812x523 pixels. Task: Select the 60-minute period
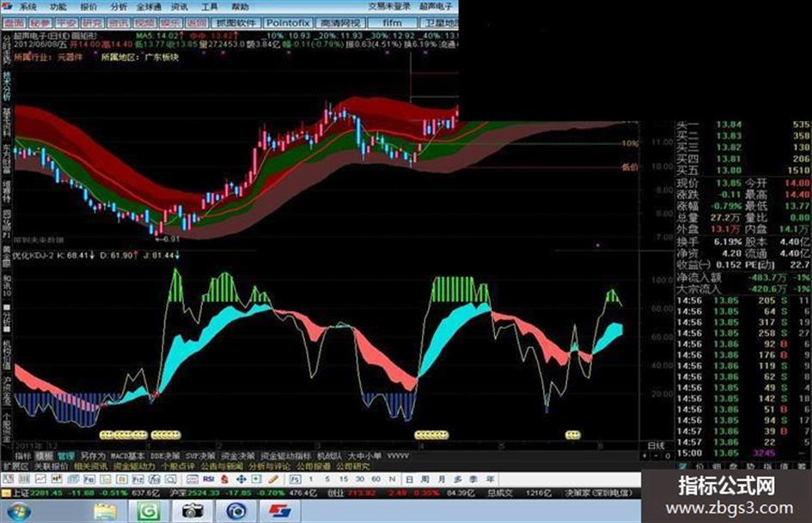point(376,479)
